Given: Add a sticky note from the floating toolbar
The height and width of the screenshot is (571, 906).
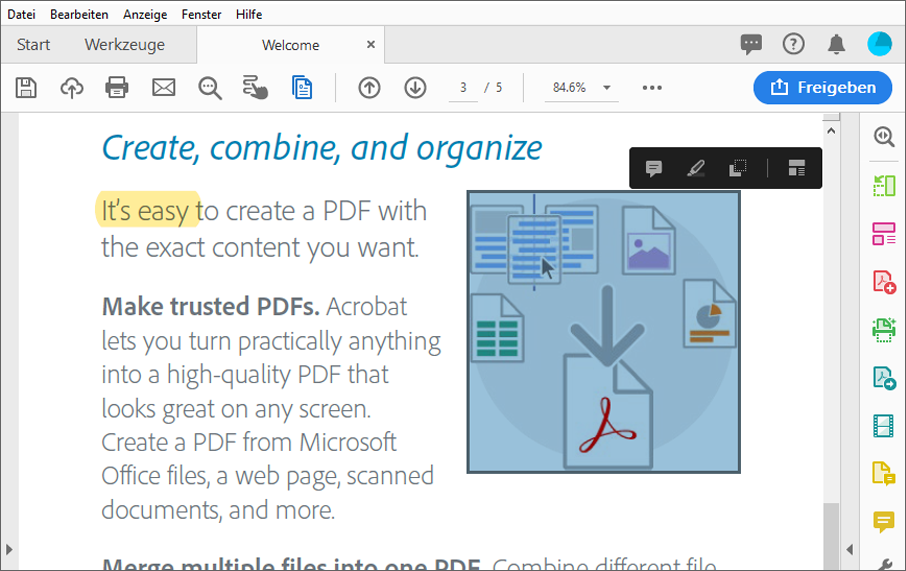Looking at the screenshot, I should click(653, 168).
